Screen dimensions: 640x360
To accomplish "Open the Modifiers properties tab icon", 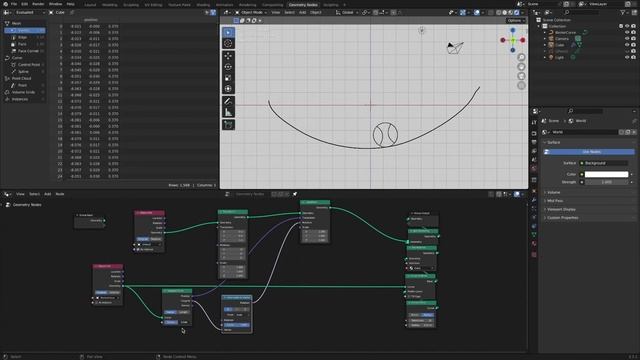I will click(534, 200).
